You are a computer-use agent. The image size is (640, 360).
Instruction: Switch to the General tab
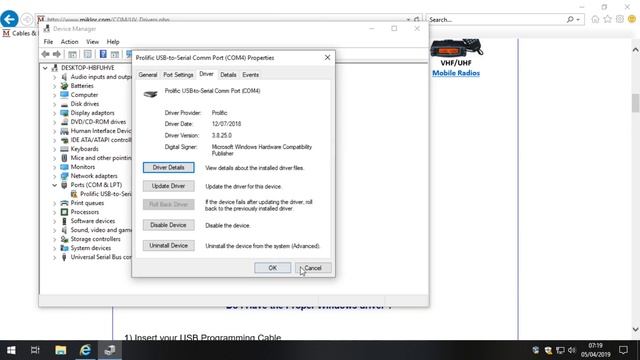click(148, 75)
